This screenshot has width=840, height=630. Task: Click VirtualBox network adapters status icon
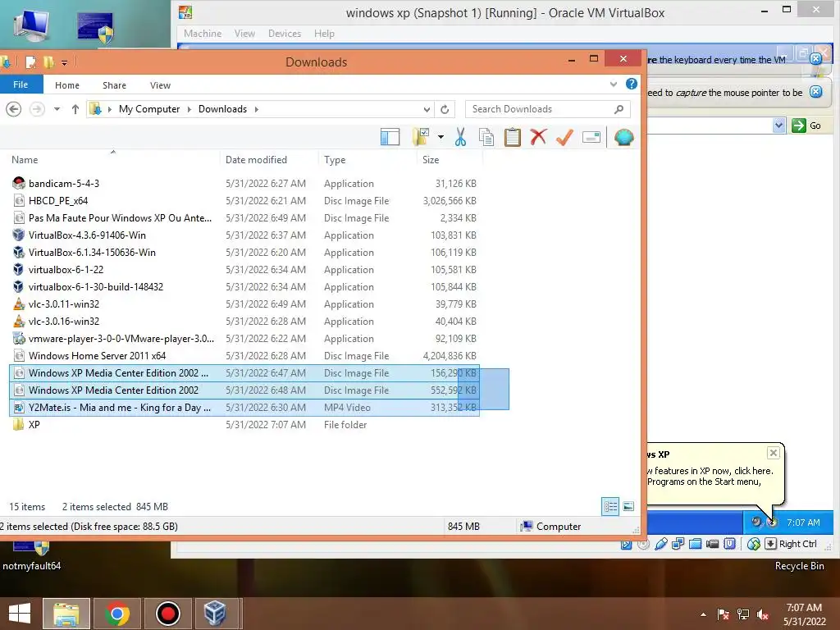[x=678, y=544]
